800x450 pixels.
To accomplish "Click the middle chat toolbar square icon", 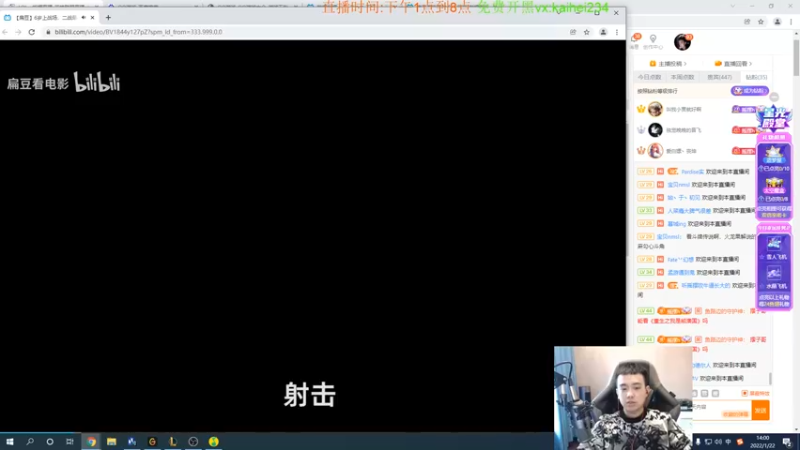I will click(x=705, y=393).
